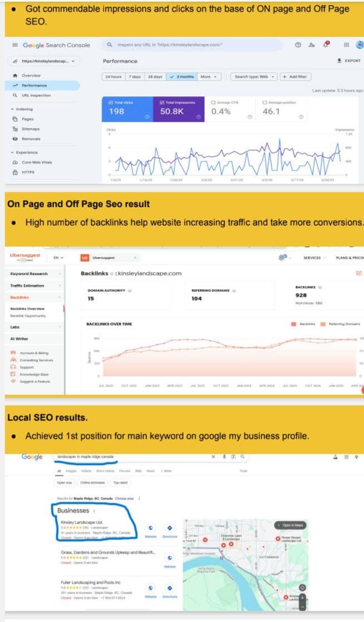Clear the Google search query
This screenshot has width=364, height=622.
coord(213,457)
